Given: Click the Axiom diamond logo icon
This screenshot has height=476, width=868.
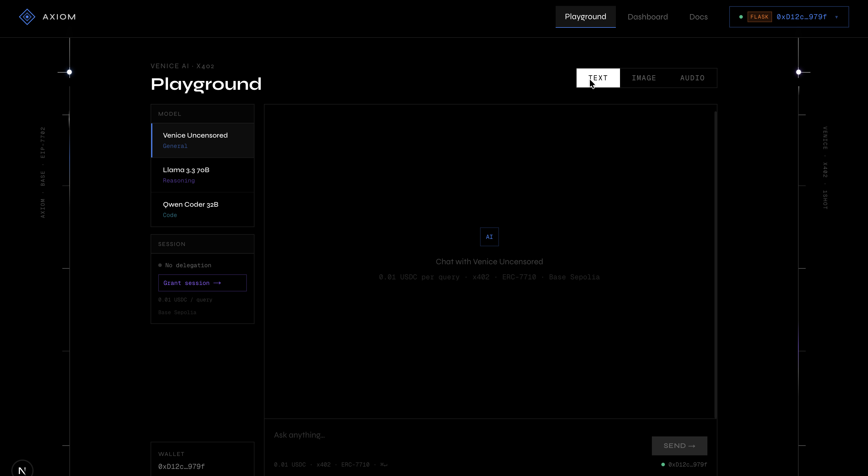Looking at the screenshot, I should click(x=27, y=17).
